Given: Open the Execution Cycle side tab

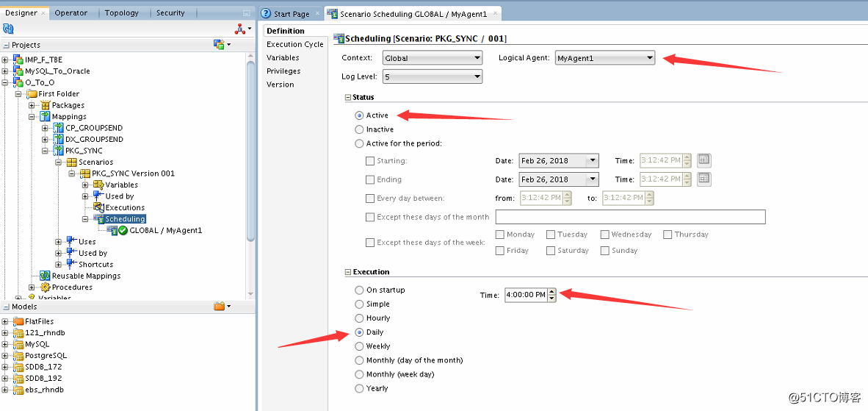Looking at the screenshot, I should click(294, 44).
